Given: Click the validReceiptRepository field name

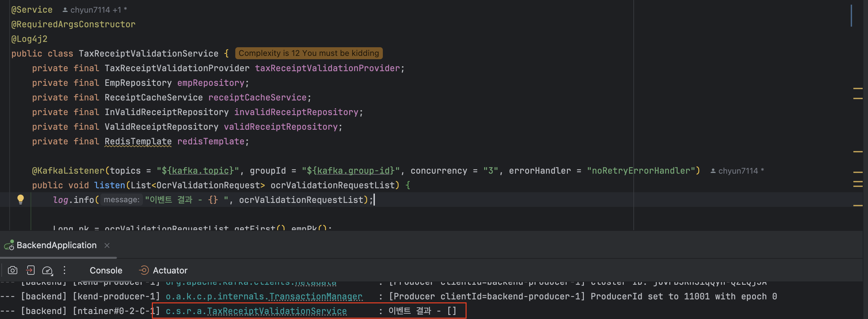Looking at the screenshot, I should click(281, 127).
